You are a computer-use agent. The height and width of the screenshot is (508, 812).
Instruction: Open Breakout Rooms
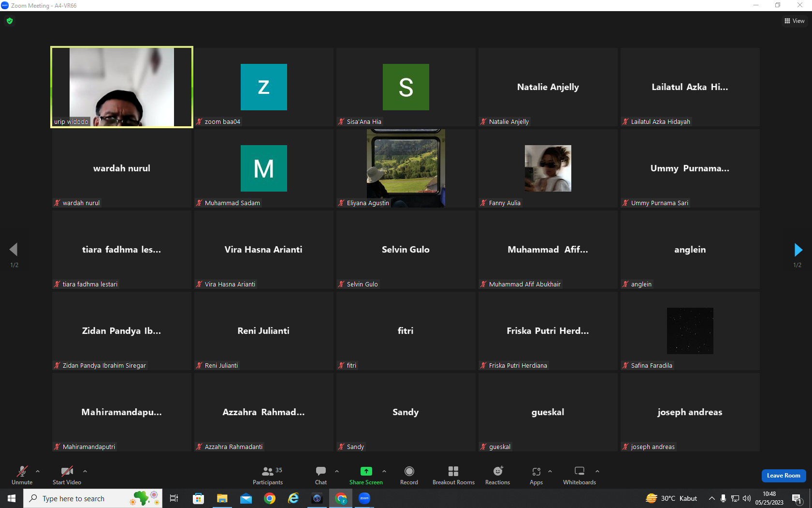pos(453,475)
